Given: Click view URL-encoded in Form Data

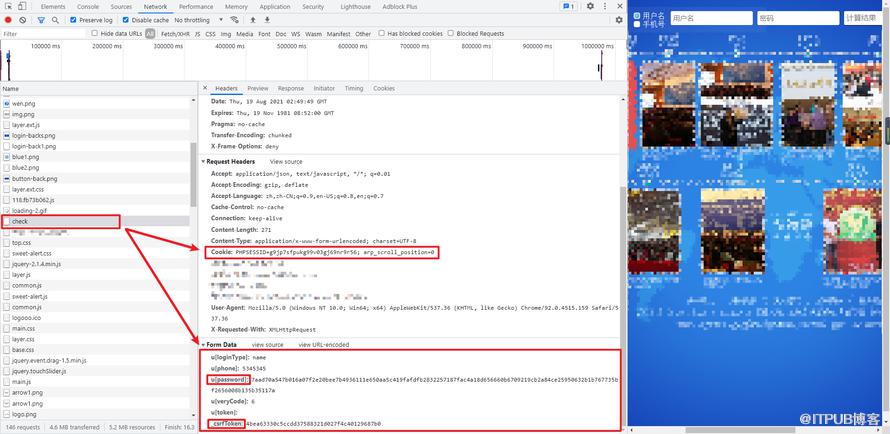Looking at the screenshot, I should click(x=324, y=344).
